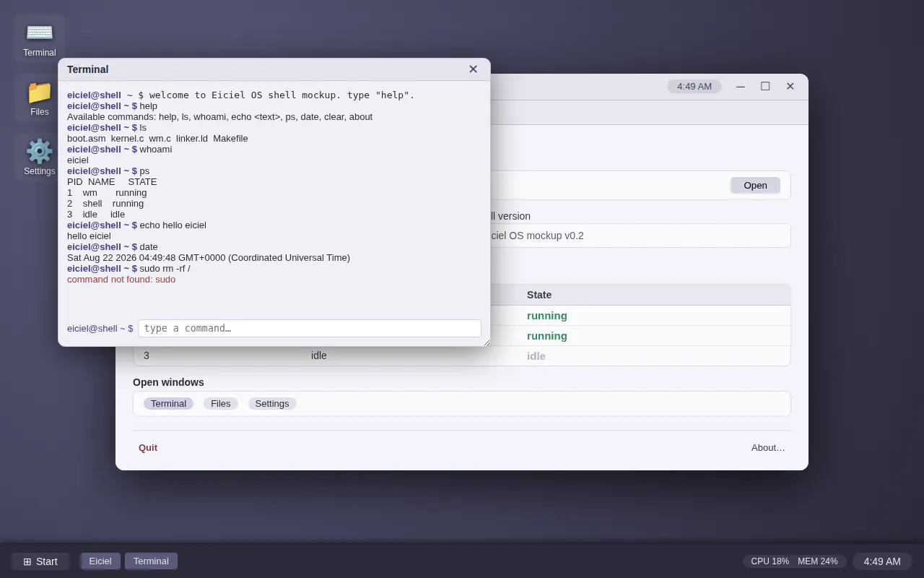Switch to Terminal in the taskbar
The height and width of the screenshot is (578, 924).
tap(151, 561)
